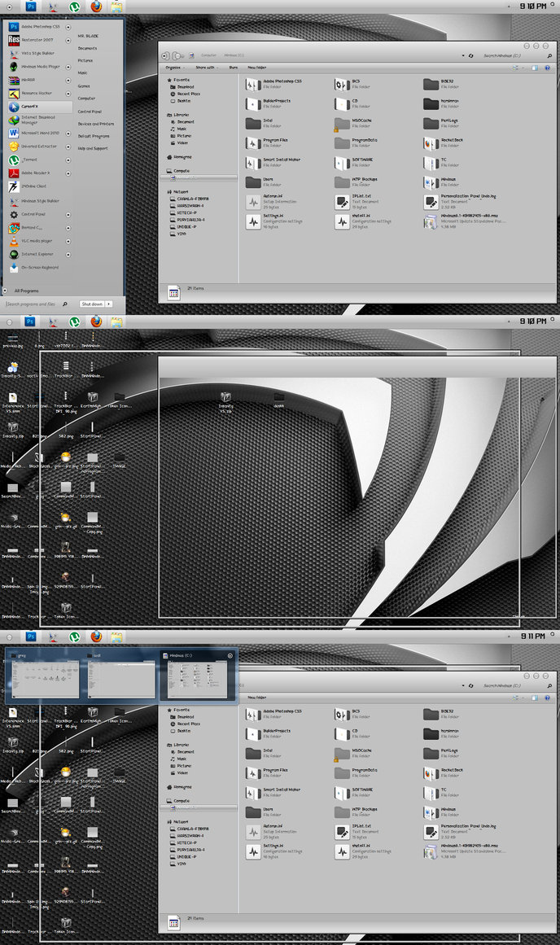Open On-Screen Keyboard from the Start menu
The image size is (560, 945).
click(x=39, y=267)
